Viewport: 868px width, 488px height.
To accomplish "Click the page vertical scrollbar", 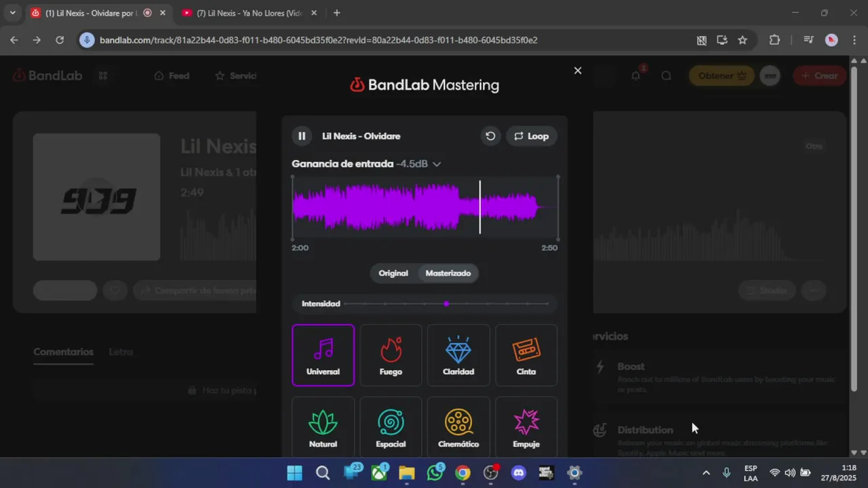I will (854, 230).
